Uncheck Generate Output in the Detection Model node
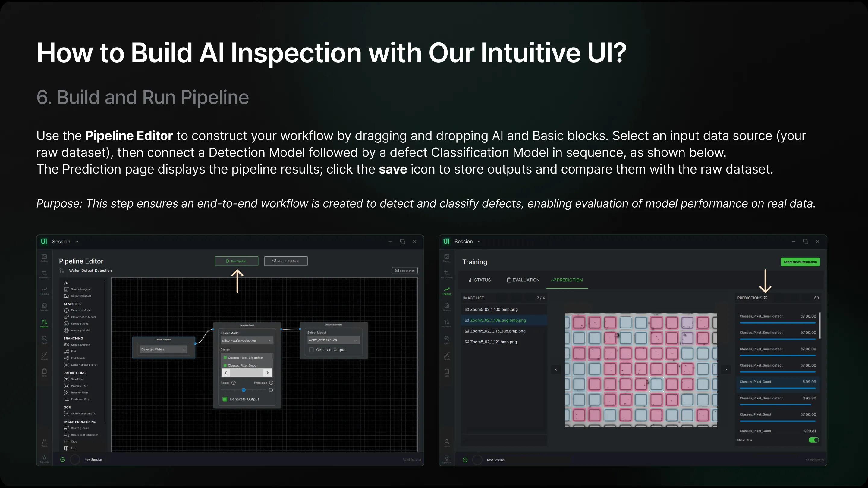The height and width of the screenshot is (488, 868). click(225, 399)
